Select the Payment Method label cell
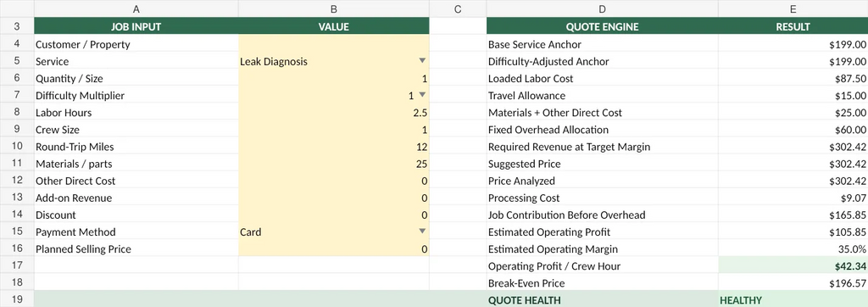The width and height of the screenshot is (868, 307). point(136,232)
